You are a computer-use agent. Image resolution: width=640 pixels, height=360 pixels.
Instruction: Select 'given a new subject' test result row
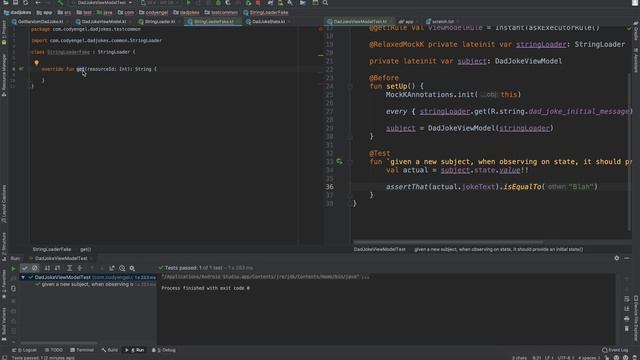[x=95, y=284]
